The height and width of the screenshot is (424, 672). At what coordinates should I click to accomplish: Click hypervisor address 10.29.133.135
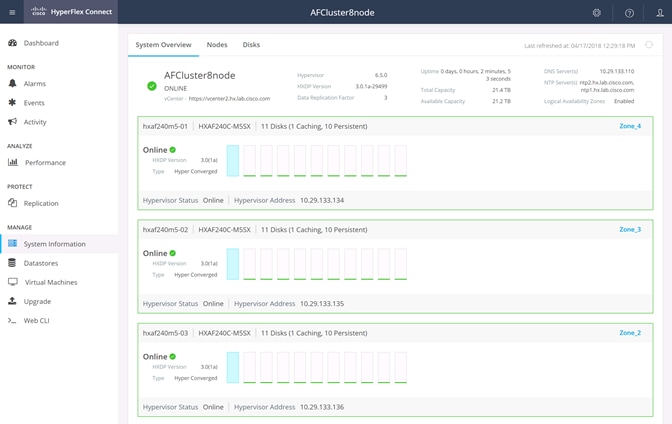[x=322, y=304]
